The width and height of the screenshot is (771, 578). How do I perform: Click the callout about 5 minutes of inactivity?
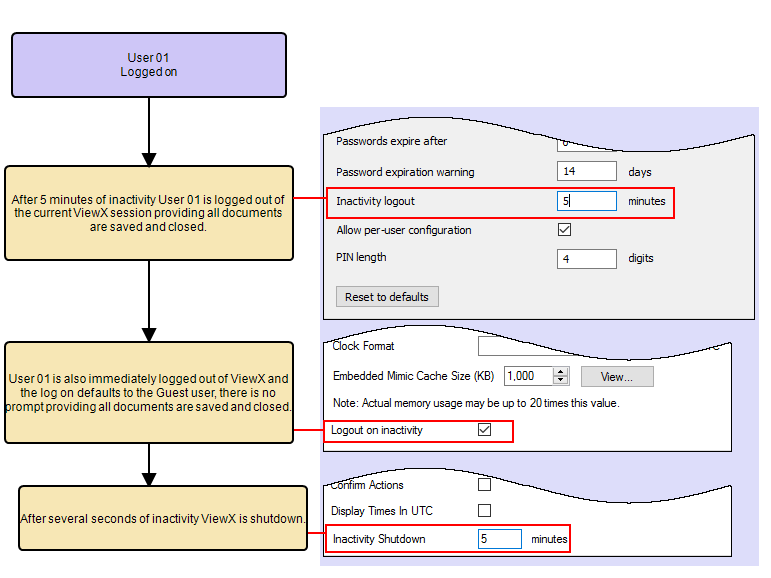point(149,213)
